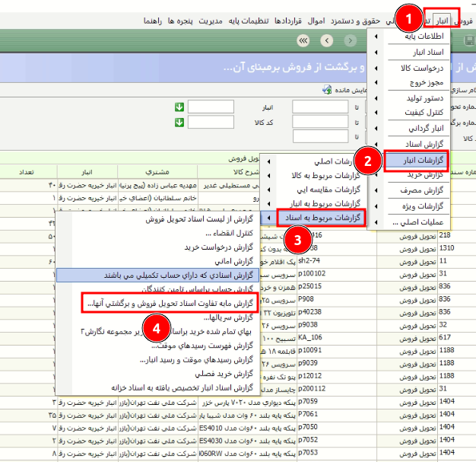Screen dimensions: 476x462
Task: Click the نمایش مانده icon
Action: pyautogui.click(x=327, y=90)
